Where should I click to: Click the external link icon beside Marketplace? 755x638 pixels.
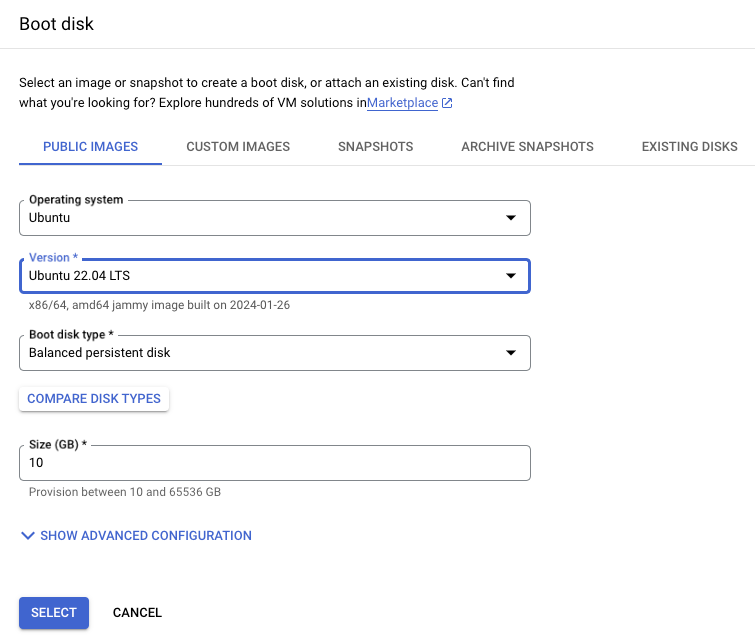[447, 103]
